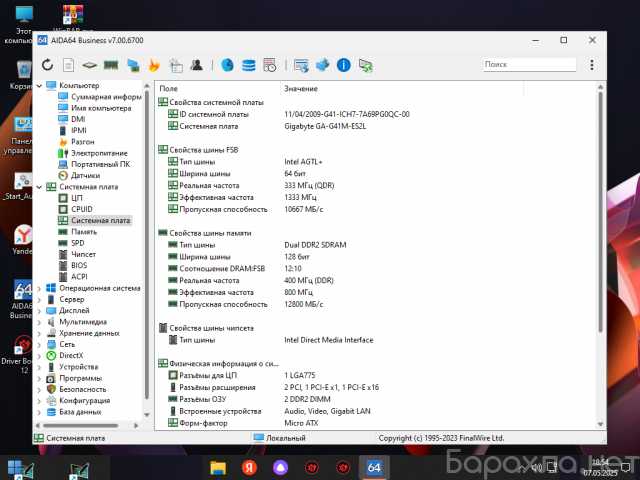This screenshot has height=480, width=640.
Task: Open the purple Alice assistant taskbar icon
Action: pyautogui.click(x=280, y=468)
